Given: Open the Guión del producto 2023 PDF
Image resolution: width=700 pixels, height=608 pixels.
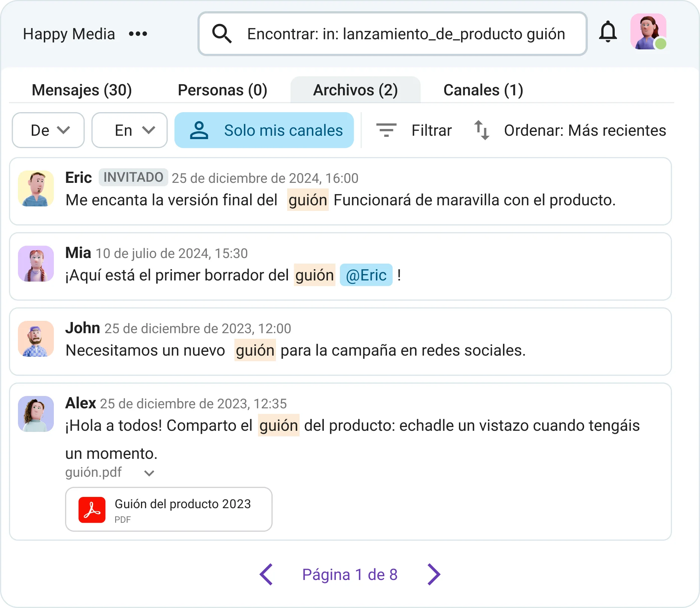Looking at the screenshot, I should click(169, 509).
